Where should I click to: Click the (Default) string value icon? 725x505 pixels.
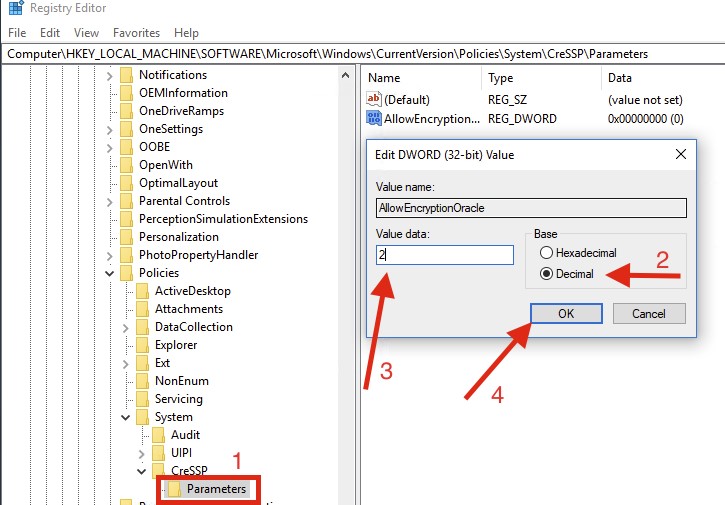tap(375, 99)
